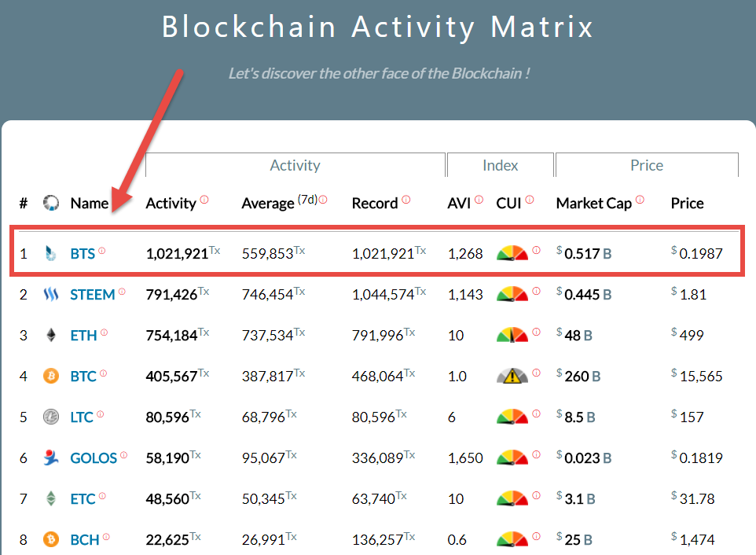Image resolution: width=756 pixels, height=555 pixels.
Task: Click the CUI gauge icon for BTS
Action: 512,252
